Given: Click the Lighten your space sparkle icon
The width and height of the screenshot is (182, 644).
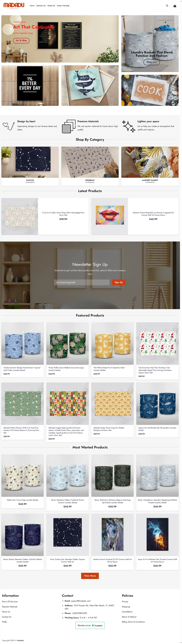Looking at the screenshot, I should pyautogui.click(x=129, y=126).
